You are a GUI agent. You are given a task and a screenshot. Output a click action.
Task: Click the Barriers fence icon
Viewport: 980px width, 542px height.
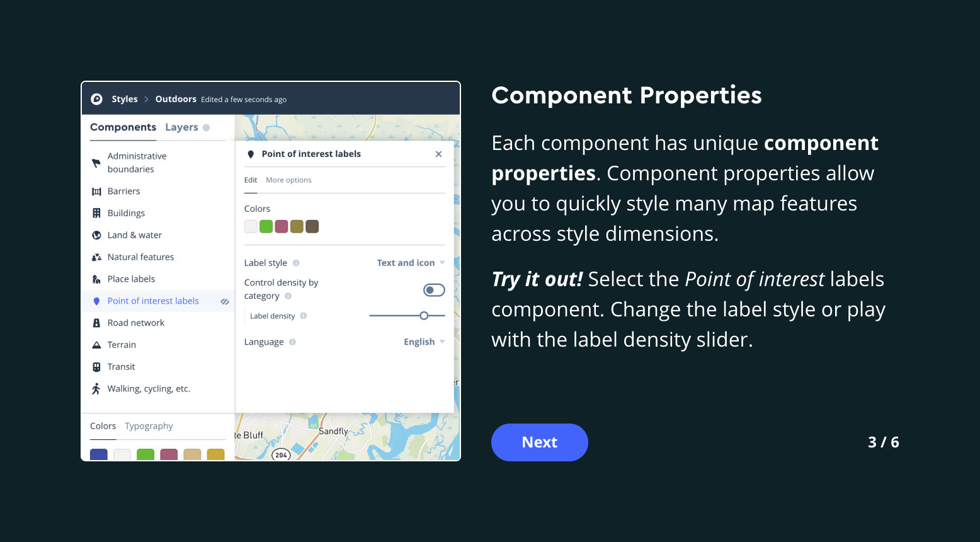[x=96, y=192]
